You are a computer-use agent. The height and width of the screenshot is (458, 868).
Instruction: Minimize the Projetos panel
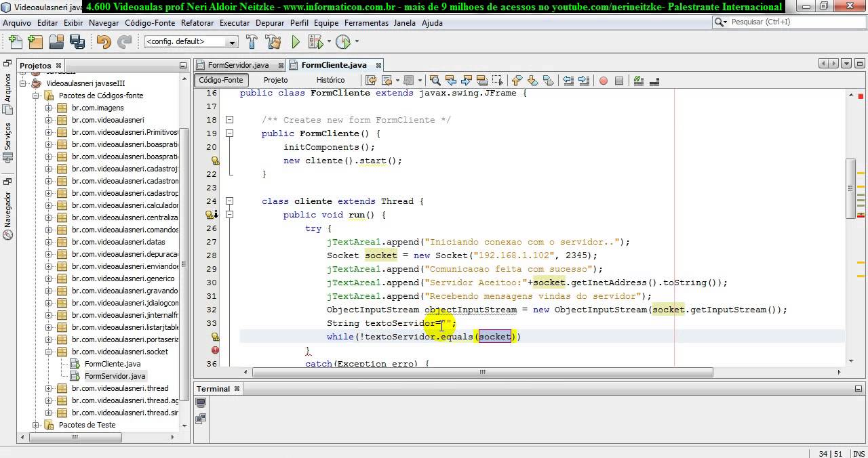point(182,66)
